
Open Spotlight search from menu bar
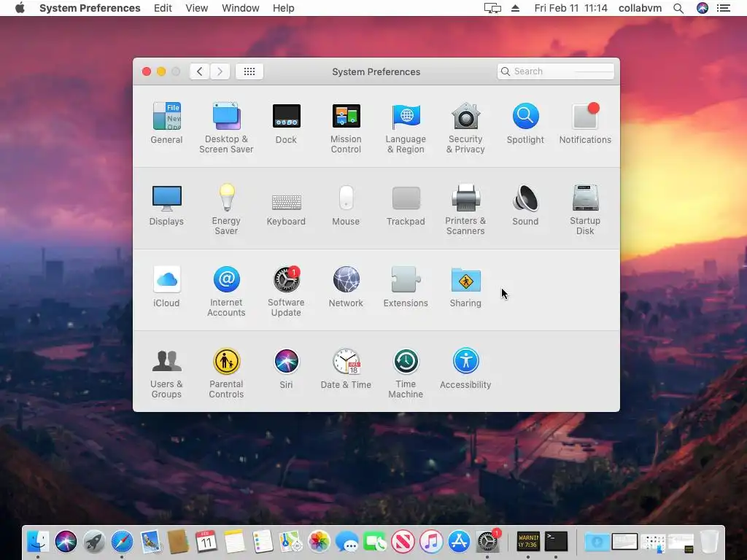(678, 8)
